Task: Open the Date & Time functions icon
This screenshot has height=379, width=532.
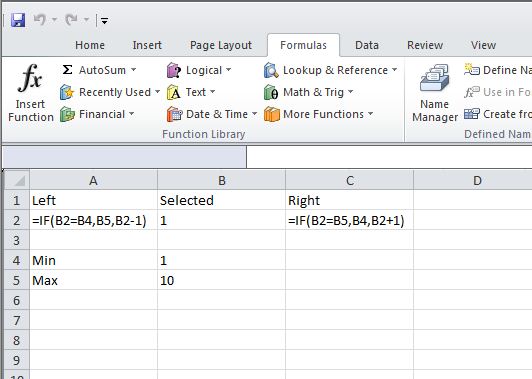Action: coord(174,114)
